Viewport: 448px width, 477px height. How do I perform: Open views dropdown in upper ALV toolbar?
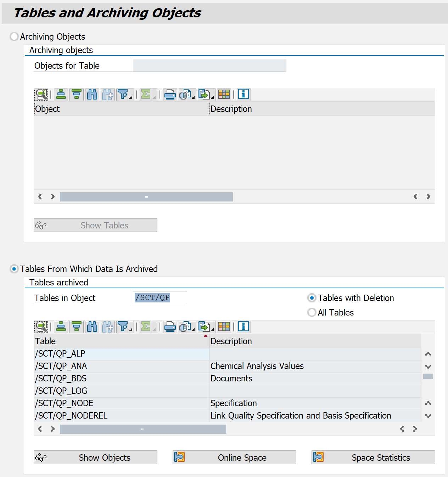pyautogui.click(x=193, y=97)
